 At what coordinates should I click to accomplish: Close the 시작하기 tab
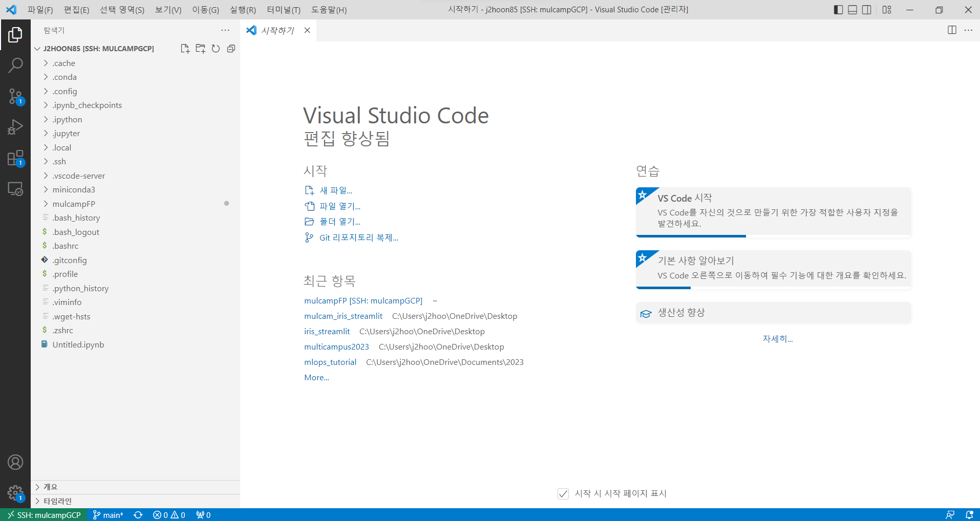[307, 30]
